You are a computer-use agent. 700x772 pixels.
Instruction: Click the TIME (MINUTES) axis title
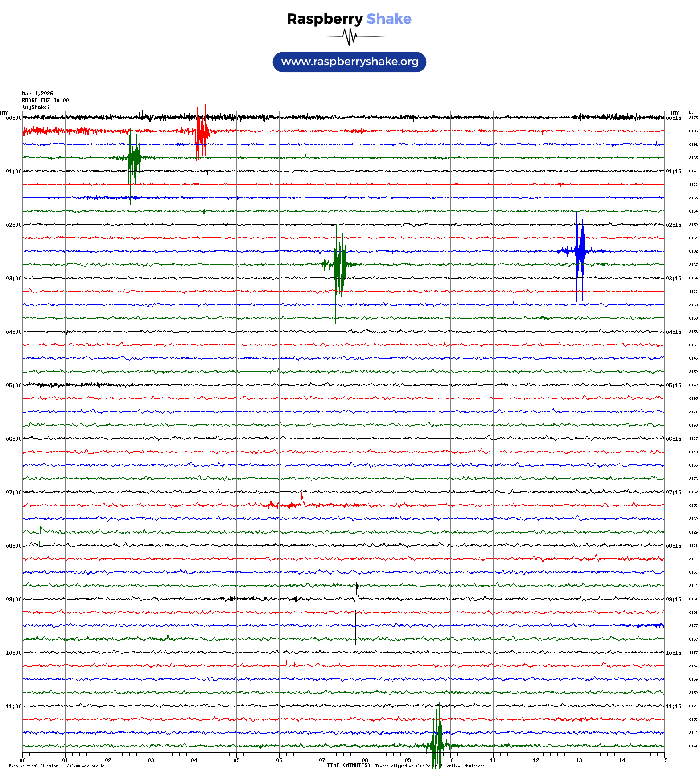348,765
